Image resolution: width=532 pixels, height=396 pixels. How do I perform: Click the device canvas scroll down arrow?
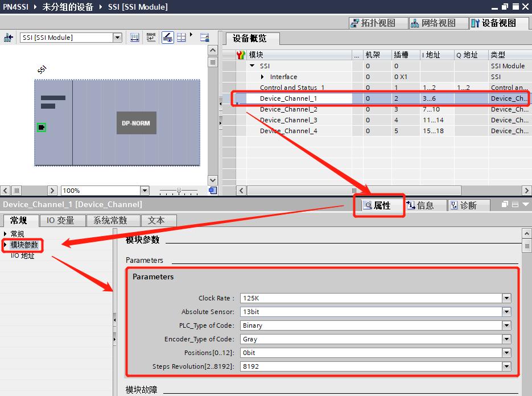(213, 180)
